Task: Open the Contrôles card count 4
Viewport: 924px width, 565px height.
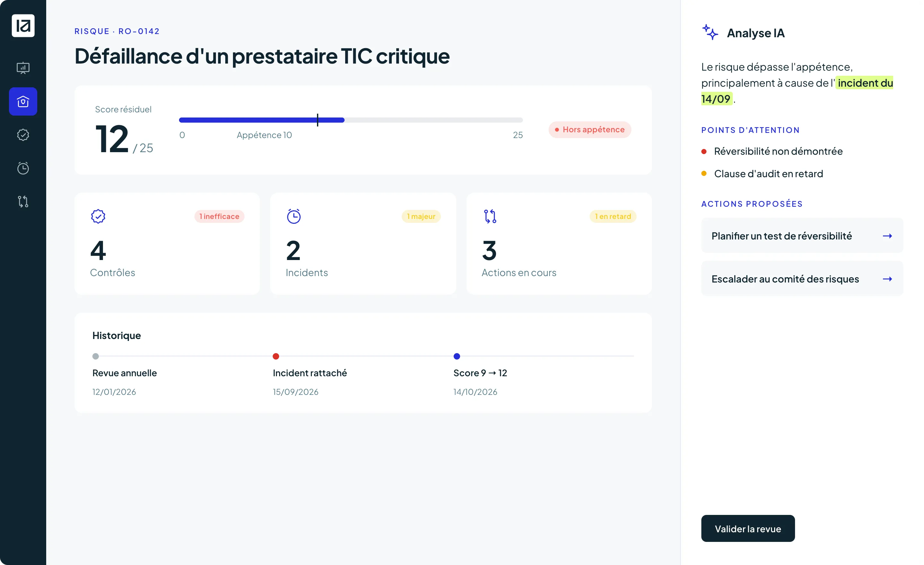Action: pos(98,251)
